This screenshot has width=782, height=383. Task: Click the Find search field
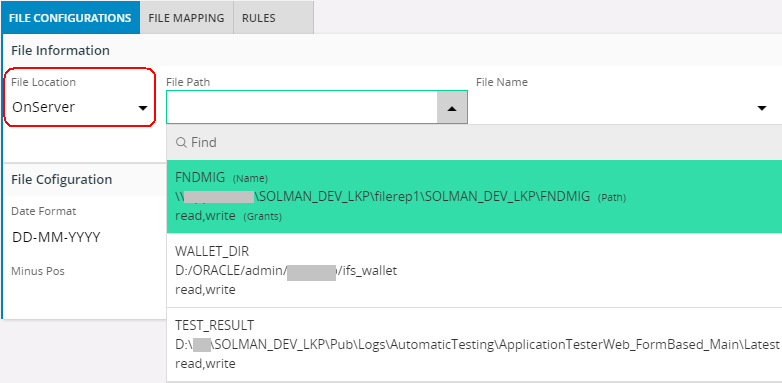click(x=474, y=143)
